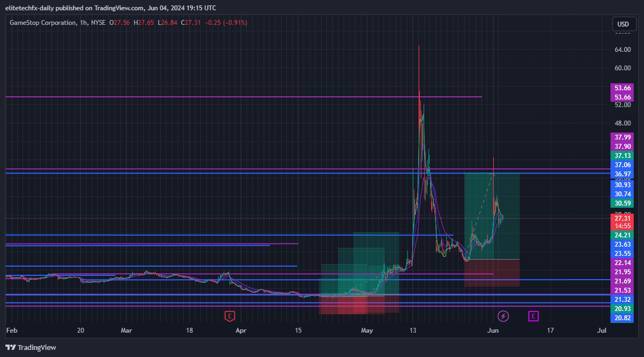Select the 37.90 purple price label
This screenshot has width=644, height=357.
622,147
